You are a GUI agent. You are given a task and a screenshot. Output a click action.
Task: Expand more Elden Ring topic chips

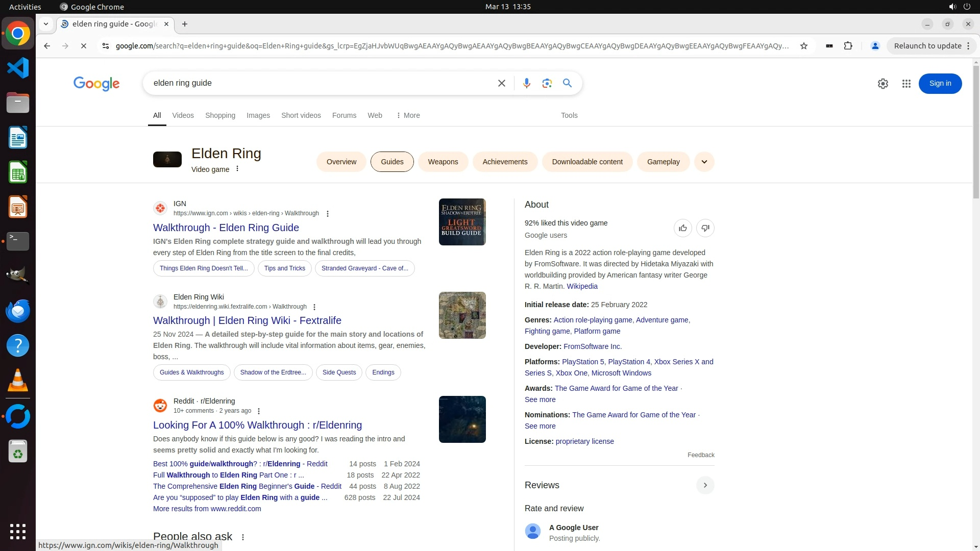point(704,162)
